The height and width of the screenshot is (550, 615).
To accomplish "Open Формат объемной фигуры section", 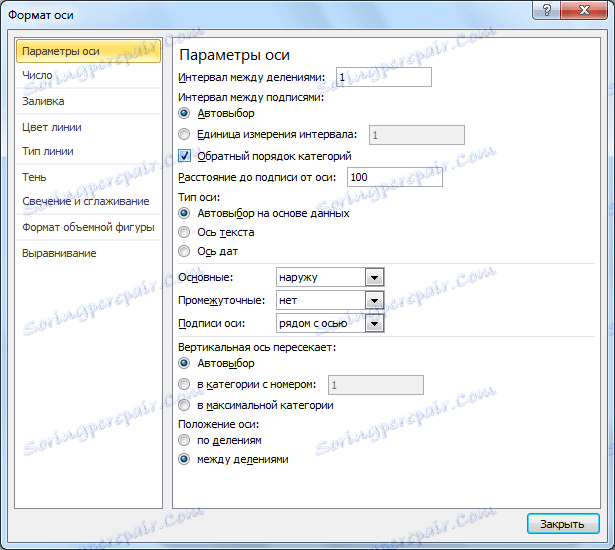I will 88,227.
